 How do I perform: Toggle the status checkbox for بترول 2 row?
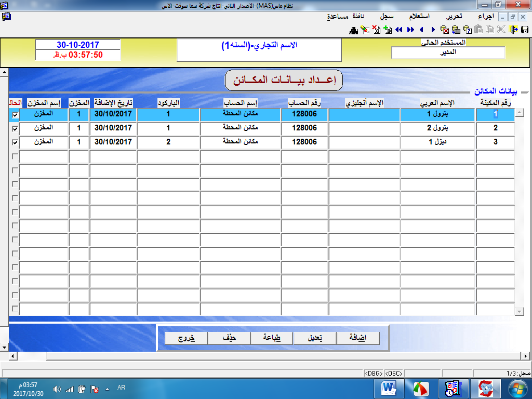pyautogui.click(x=15, y=128)
